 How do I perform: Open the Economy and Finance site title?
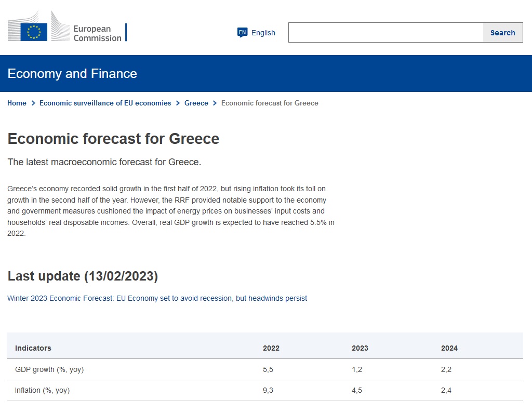(72, 73)
